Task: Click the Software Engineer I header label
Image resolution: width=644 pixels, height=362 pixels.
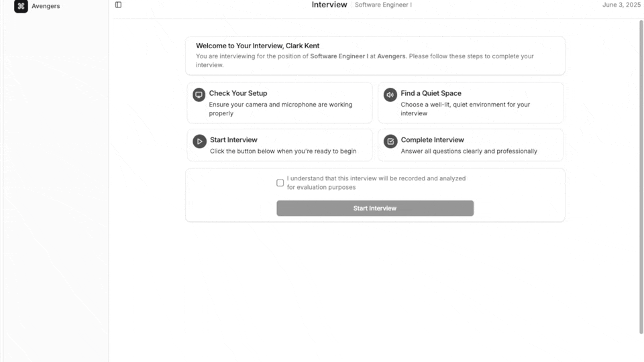Action: coord(383,5)
